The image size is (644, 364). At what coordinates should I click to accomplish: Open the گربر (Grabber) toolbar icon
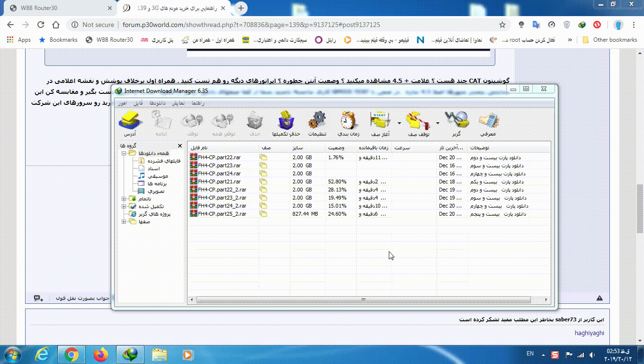click(456, 123)
